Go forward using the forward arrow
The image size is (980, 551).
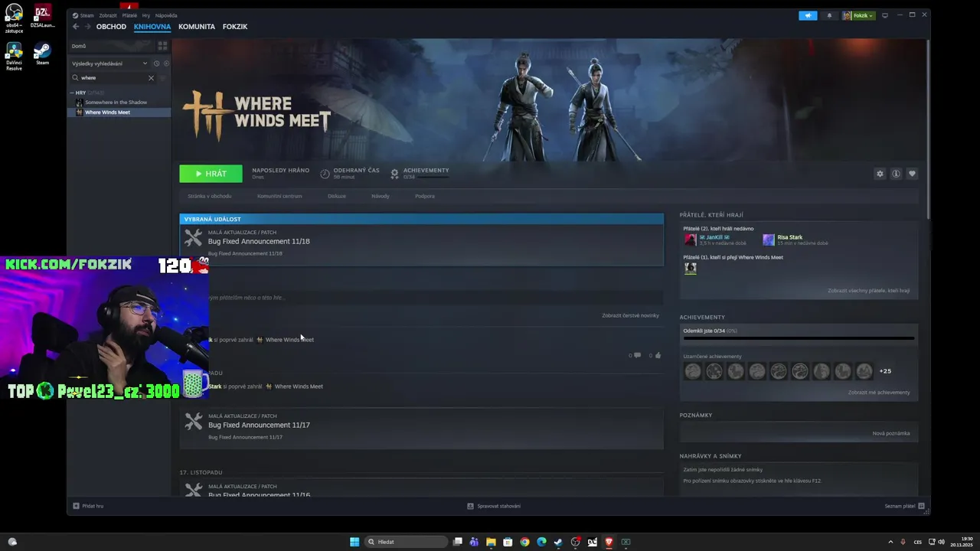(x=87, y=27)
